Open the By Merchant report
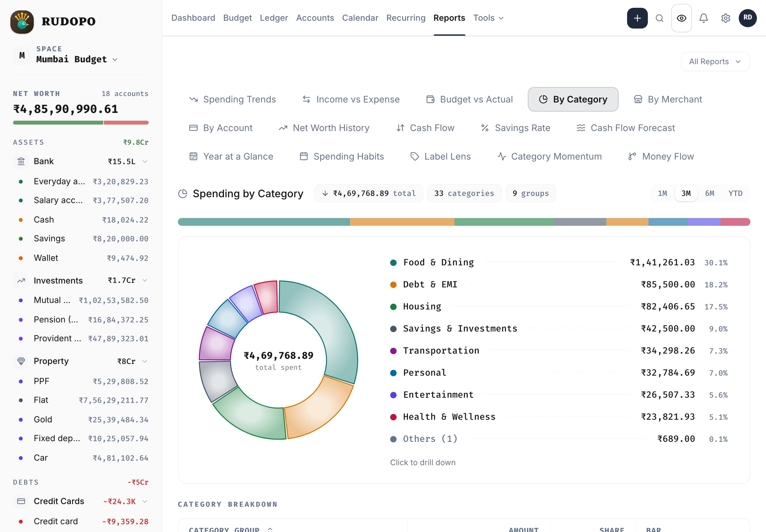 (x=668, y=99)
